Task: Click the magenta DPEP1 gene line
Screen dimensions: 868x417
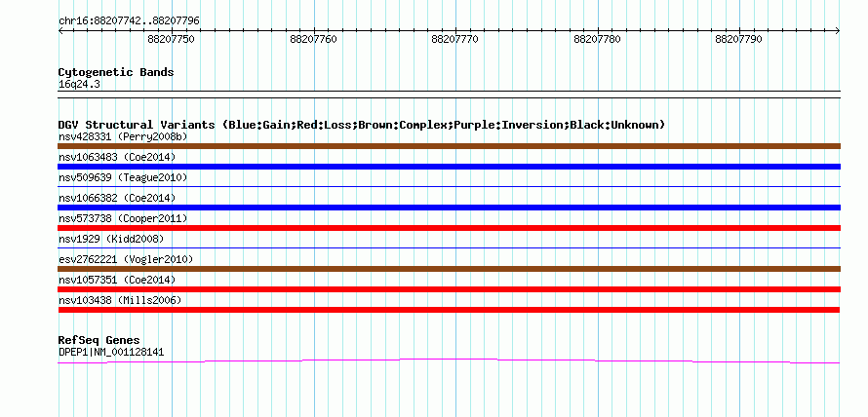Action: tap(449, 361)
